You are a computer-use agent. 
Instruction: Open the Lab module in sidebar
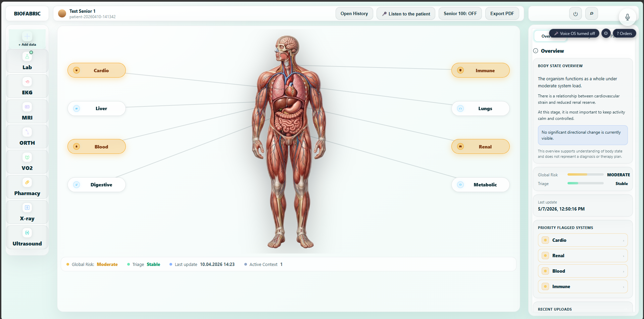27,61
